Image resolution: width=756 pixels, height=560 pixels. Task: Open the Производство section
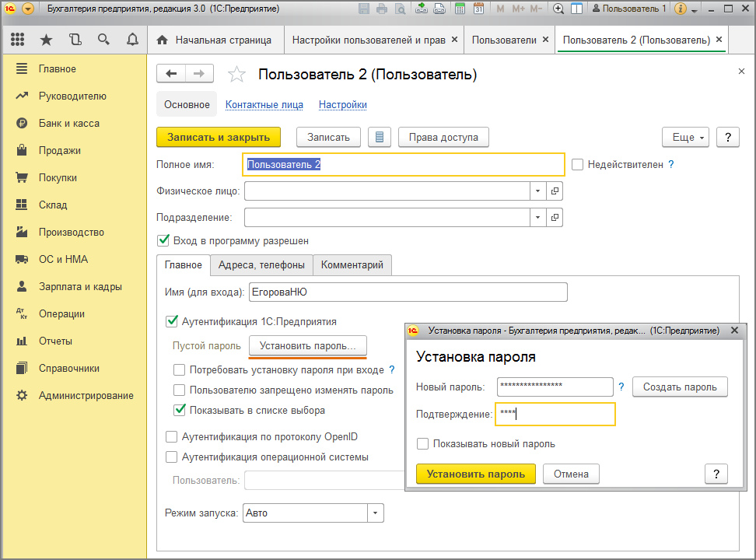(x=72, y=232)
